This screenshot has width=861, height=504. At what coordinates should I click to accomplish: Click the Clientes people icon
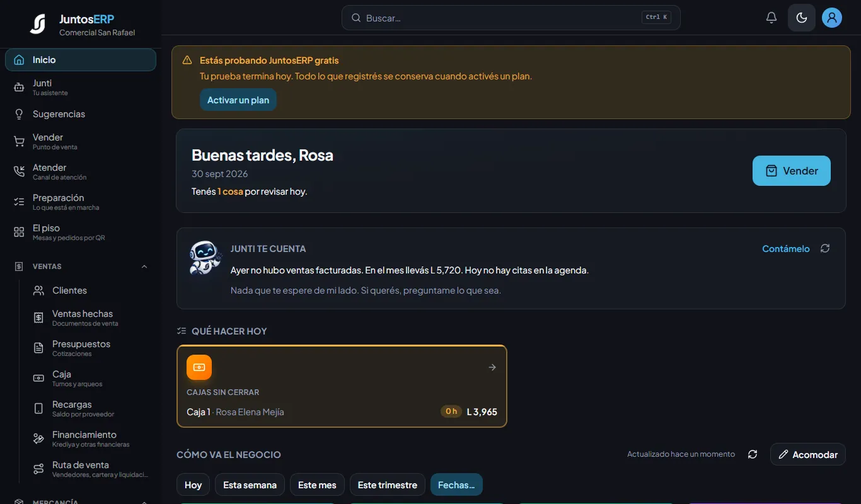[39, 290]
